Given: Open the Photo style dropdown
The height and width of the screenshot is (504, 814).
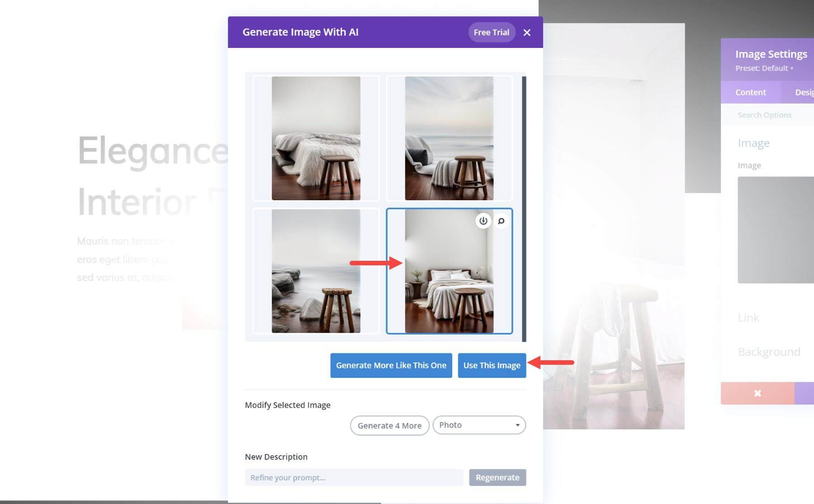Looking at the screenshot, I should [479, 425].
